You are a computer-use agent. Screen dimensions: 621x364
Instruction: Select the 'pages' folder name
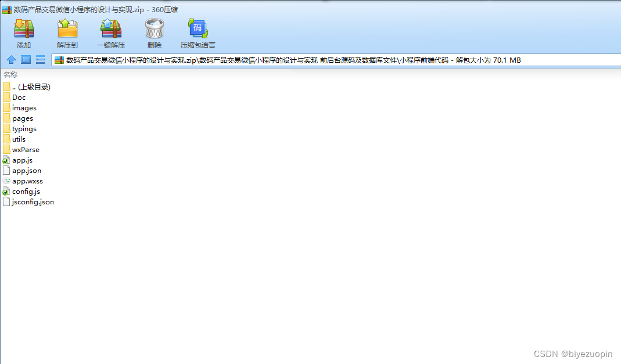[x=23, y=118]
